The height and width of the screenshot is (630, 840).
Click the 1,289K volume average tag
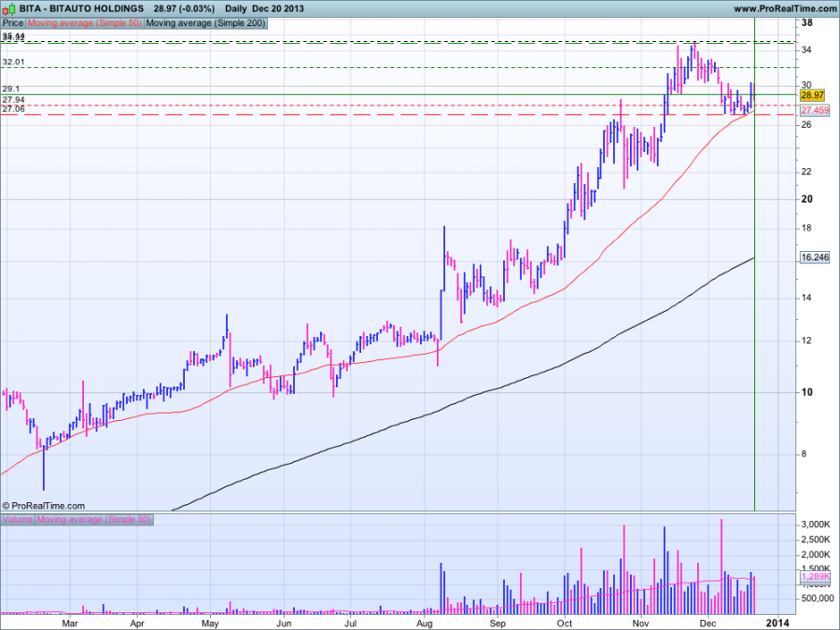click(815, 577)
